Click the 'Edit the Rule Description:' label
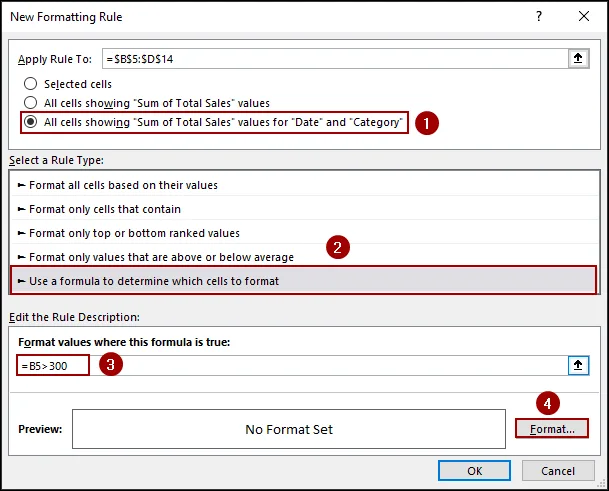 coord(74,317)
